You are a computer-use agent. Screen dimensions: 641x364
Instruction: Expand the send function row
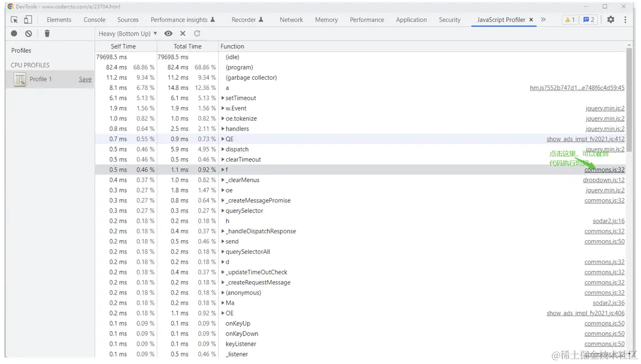223,241
